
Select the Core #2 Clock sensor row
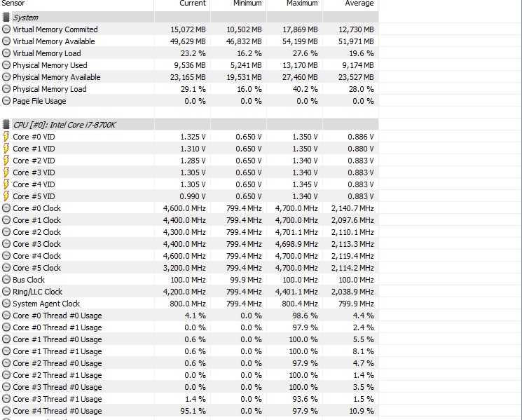coord(189,232)
